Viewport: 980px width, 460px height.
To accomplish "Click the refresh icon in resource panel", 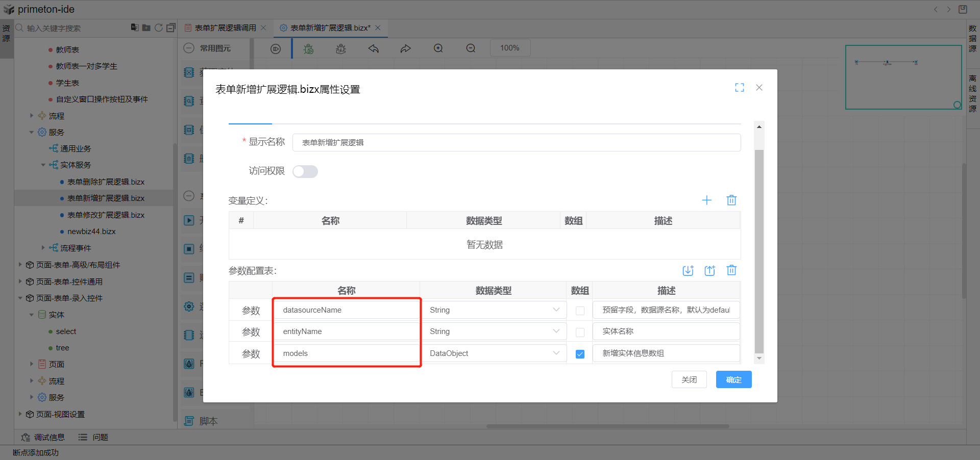I will click(159, 28).
